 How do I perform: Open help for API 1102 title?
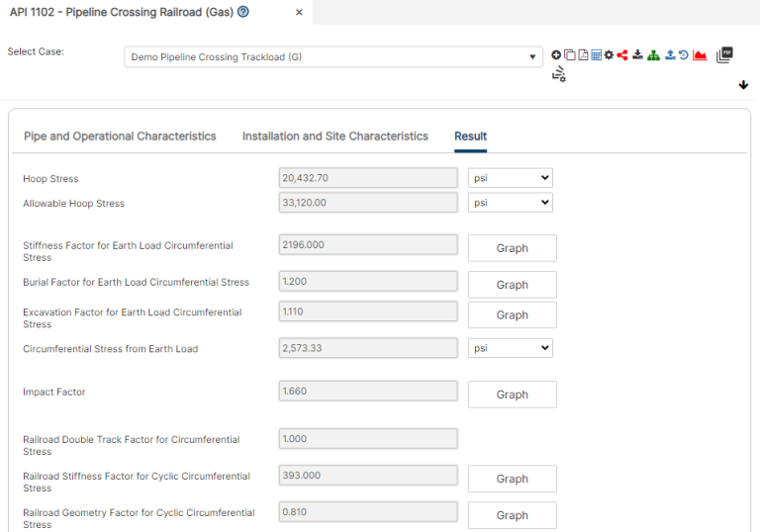coord(243,12)
